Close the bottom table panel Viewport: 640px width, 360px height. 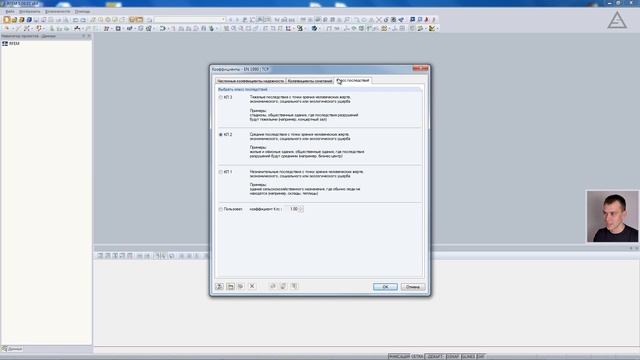click(637, 248)
